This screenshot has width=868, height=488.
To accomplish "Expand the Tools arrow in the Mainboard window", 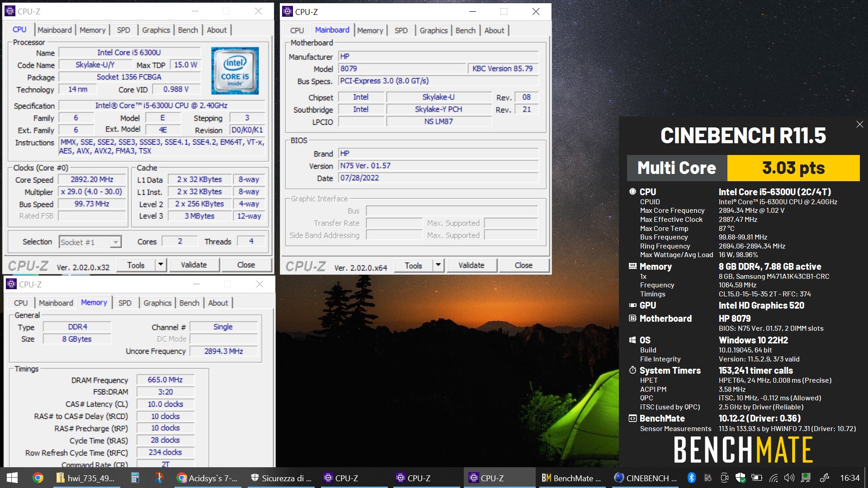I will (x=438, y=265).
